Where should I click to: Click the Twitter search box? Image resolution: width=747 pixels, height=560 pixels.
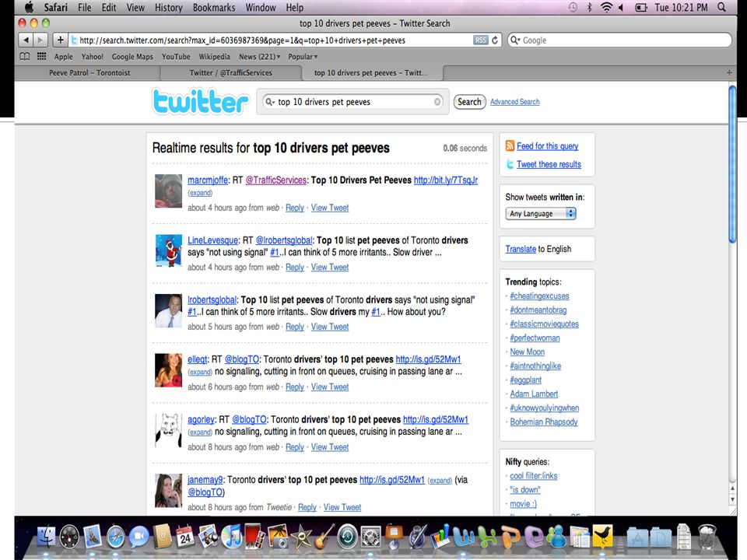click(352, 101)
